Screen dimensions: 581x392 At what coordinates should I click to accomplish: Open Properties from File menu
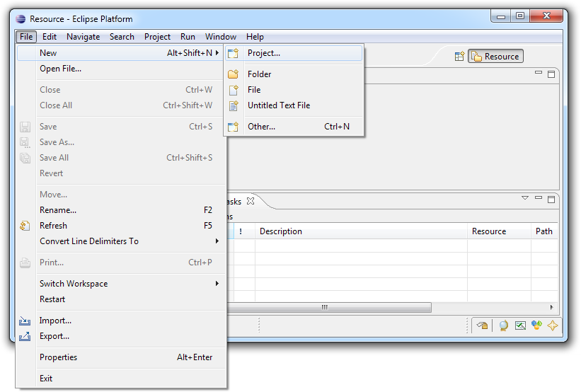[121, 357]
